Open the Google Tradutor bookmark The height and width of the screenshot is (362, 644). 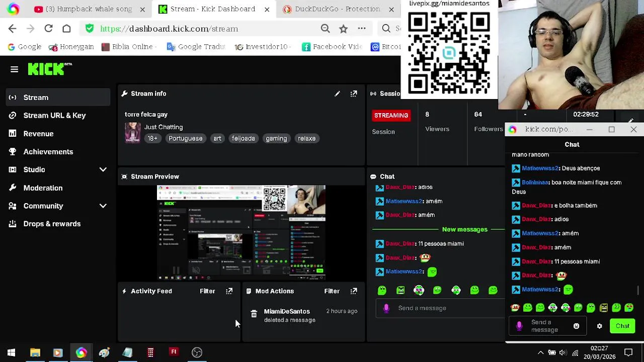tap(196, 47)
